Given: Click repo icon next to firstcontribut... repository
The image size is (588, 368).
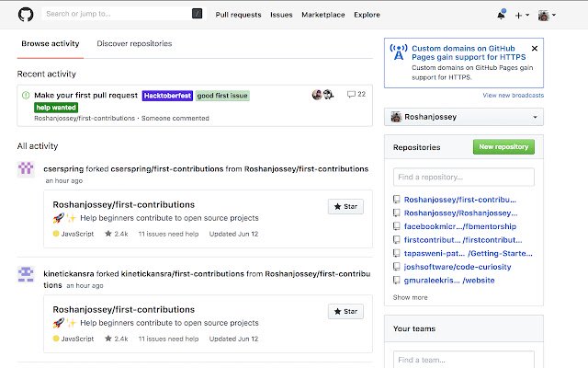Looking at the screenshot, I should coord(396,240).
